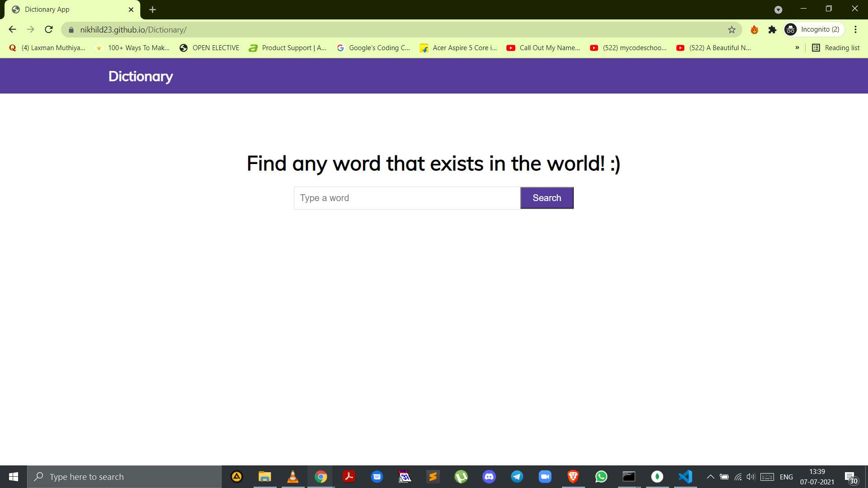This screenshot has width=868, height=488.
Task: Open Telegram from taskbar
Action: click(517, 477)
